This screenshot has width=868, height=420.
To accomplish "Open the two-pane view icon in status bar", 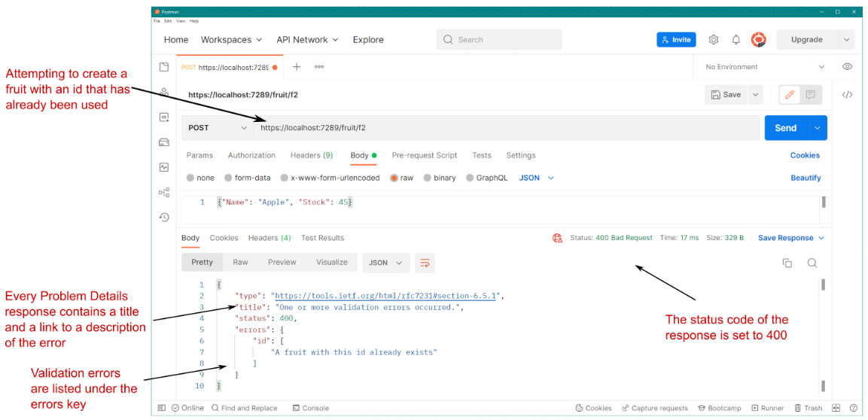I will click(836, 408).
